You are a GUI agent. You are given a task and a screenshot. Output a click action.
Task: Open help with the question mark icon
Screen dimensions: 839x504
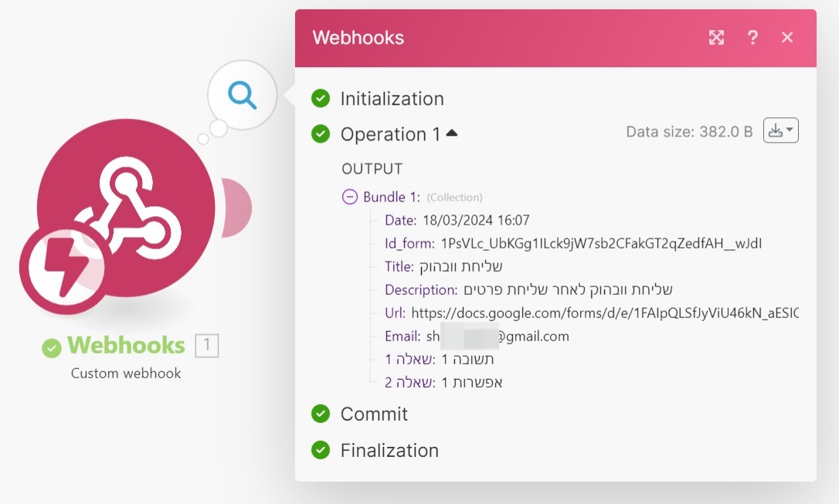752,37
